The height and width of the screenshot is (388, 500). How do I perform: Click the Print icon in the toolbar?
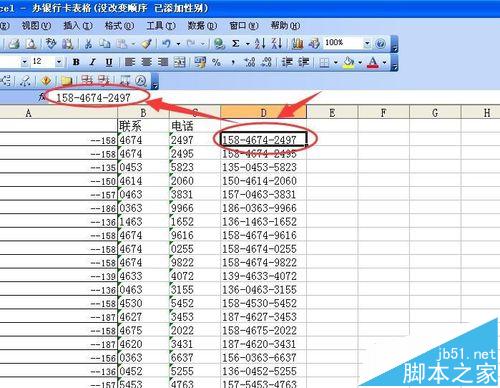coord(14,44)
